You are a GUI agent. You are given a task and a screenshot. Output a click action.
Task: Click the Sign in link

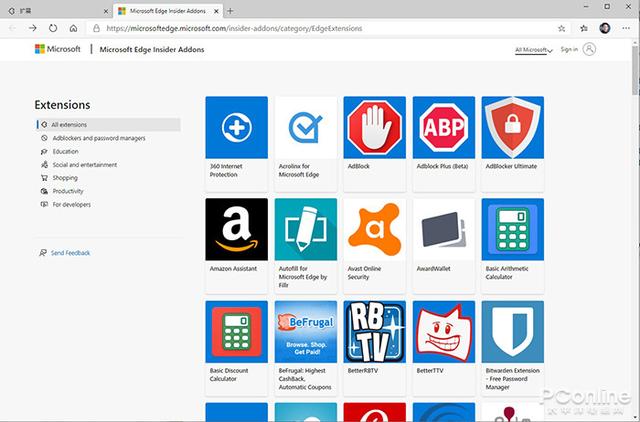coord(569,49)
